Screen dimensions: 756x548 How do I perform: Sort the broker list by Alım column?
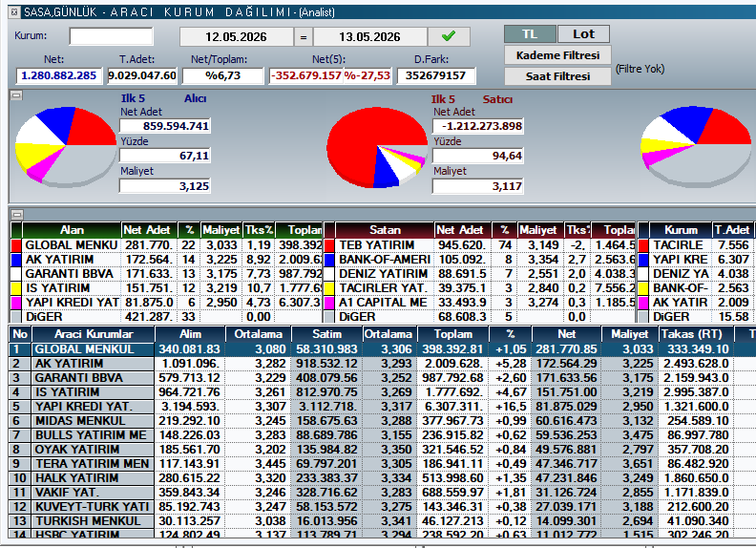coord(190,334)
